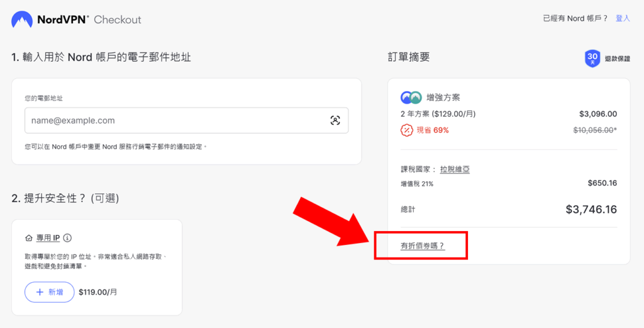Click the autofill contact icon in email field
Screen dimensions: 644x328
[335, 120]
